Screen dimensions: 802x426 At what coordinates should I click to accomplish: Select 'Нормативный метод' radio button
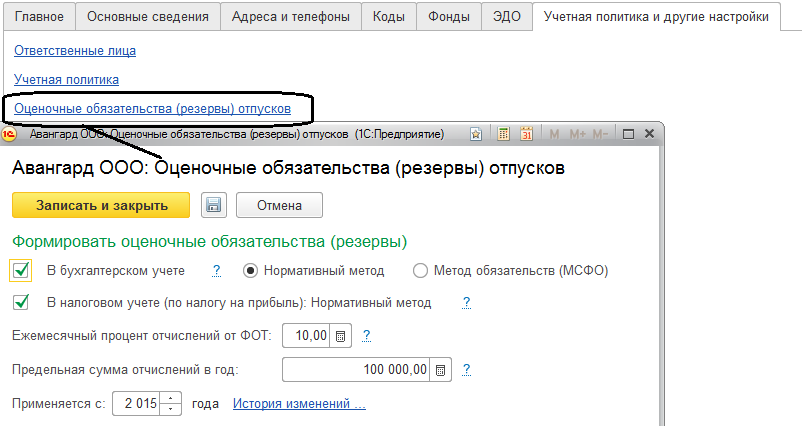point(250,271)
